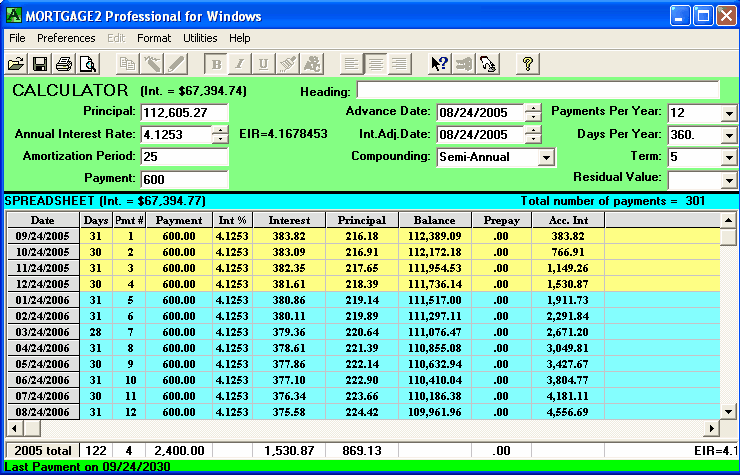This screenshot has width=740, height=476.
Task: Click the yellow question mark help icon
Action: (x=528, y=64)
